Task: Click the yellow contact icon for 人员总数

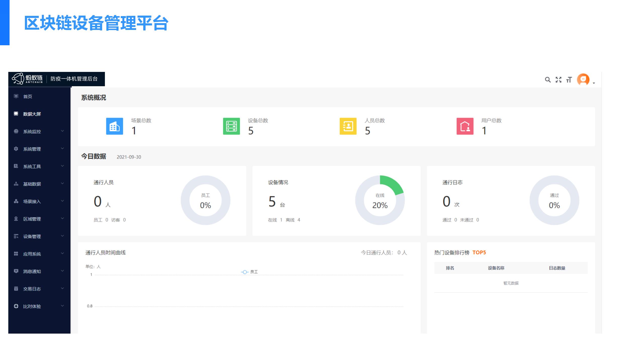Action: click(x=348, y=126)
